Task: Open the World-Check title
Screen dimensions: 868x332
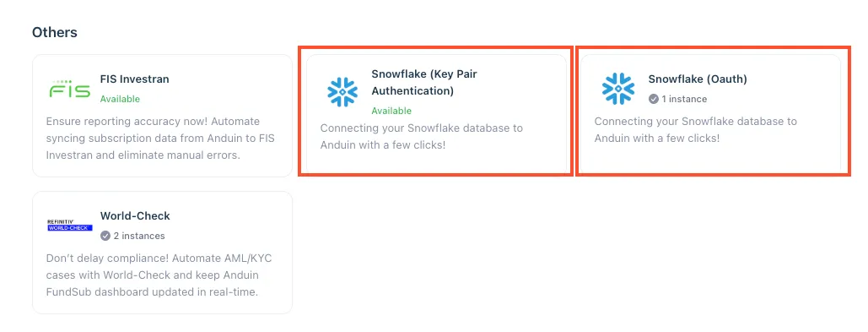Action: pos(135,216)
